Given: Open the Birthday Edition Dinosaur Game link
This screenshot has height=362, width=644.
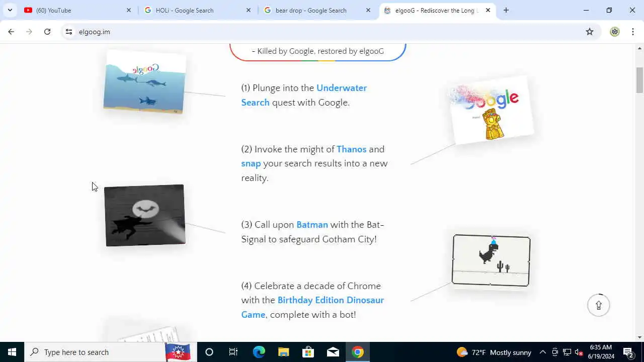Looking at the screenshot, I should point(312,307).
